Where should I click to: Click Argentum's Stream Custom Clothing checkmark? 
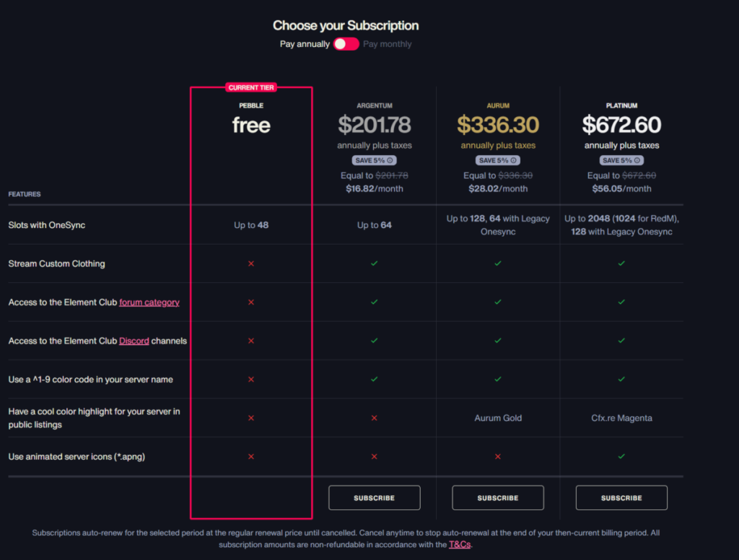point(374,263)
